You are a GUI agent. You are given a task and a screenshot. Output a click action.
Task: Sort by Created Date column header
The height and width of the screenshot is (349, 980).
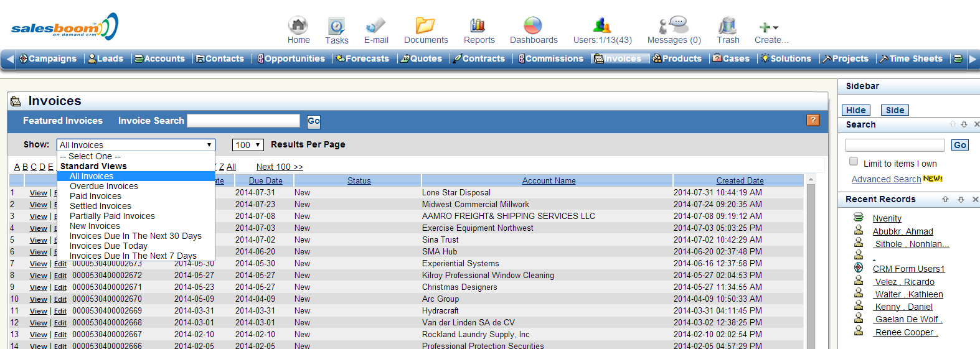[x=740, y=180]
